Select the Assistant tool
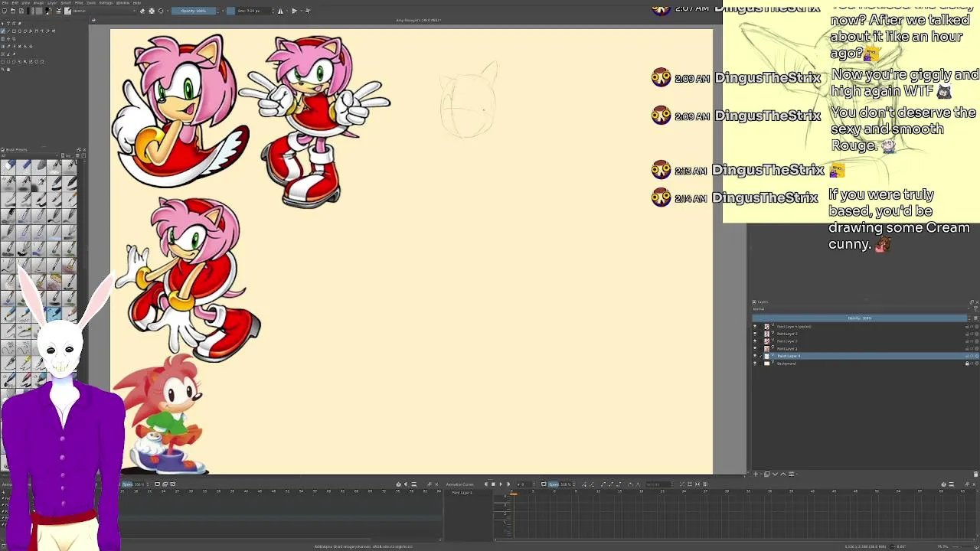This screenshot has height=551, width=980. [3, 54]
